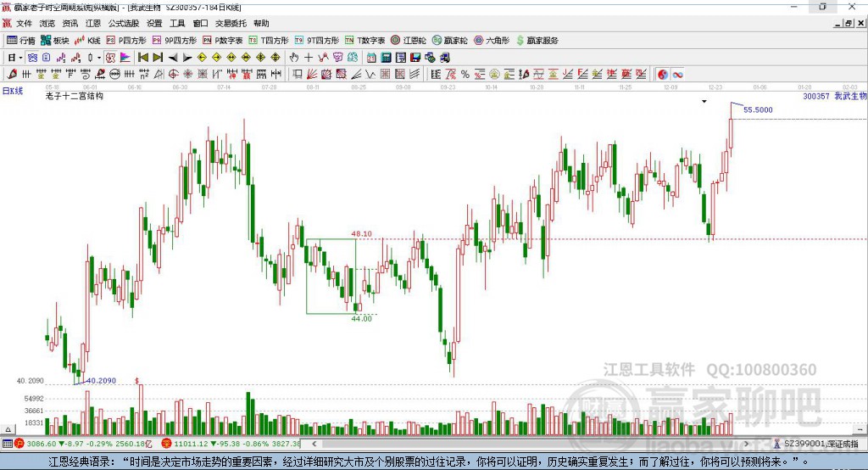Viewport: 868px width, 470px height.
Task: Switch to the K线 chart view
Action: click(x=87, y=41)
